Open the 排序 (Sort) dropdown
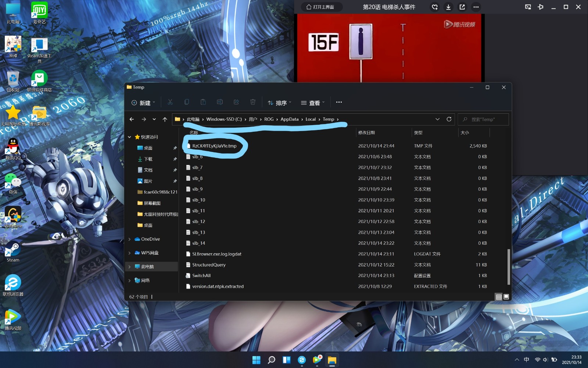Screen dimensions: 588x368 pos(279,103)
